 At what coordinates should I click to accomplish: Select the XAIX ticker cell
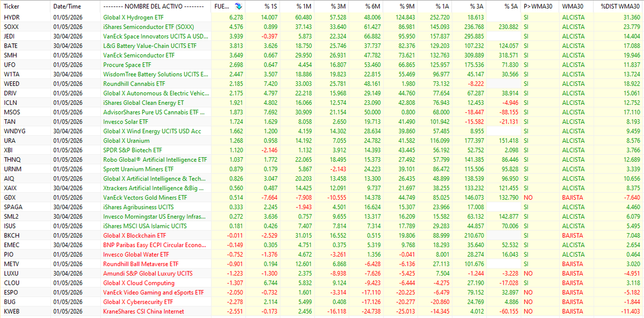click(x=11, y=188)
